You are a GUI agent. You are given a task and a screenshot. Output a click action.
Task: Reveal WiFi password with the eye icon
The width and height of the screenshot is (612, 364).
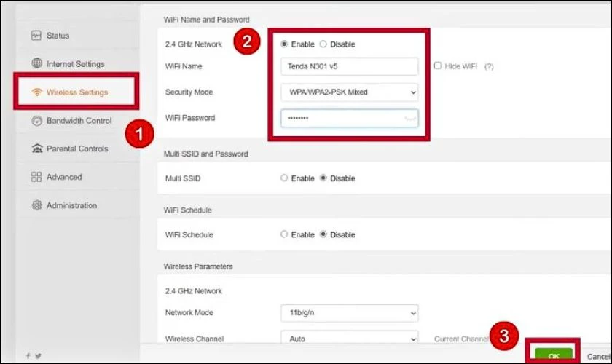pyautogui.click(x=409, y=119)
